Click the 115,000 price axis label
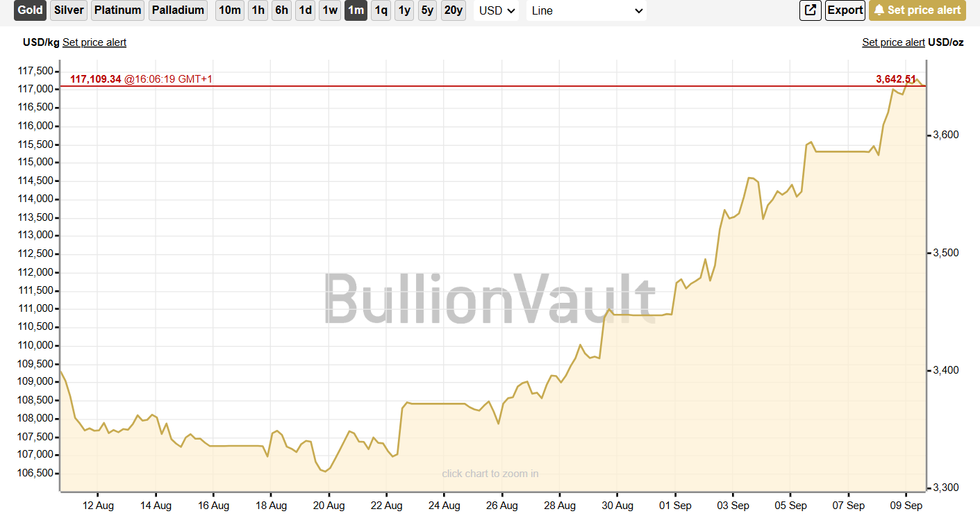Viewport: 980px width, 516px height. (x=35, y=162)
